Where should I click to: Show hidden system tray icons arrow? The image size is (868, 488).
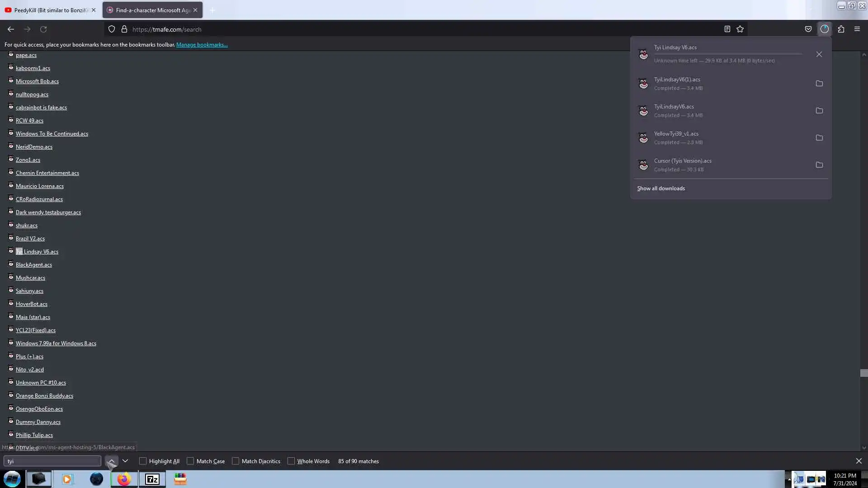click(x=789, y=479)
